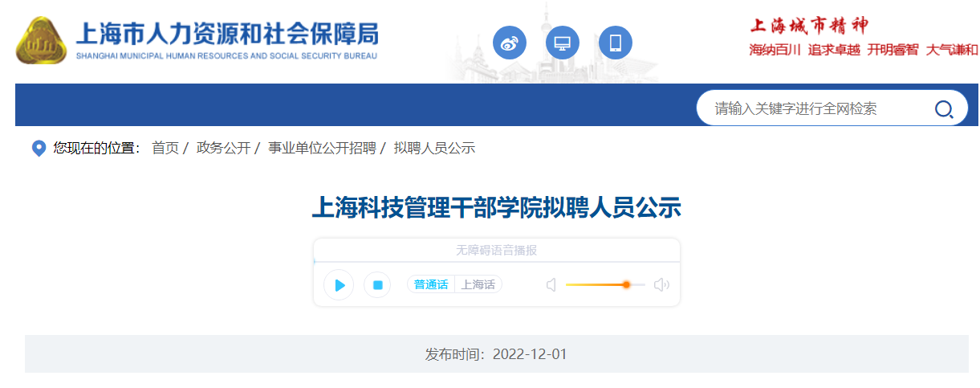Focus the keyword search input field
980x388 pixels.
pyautogui.click(x=819, y=108)
